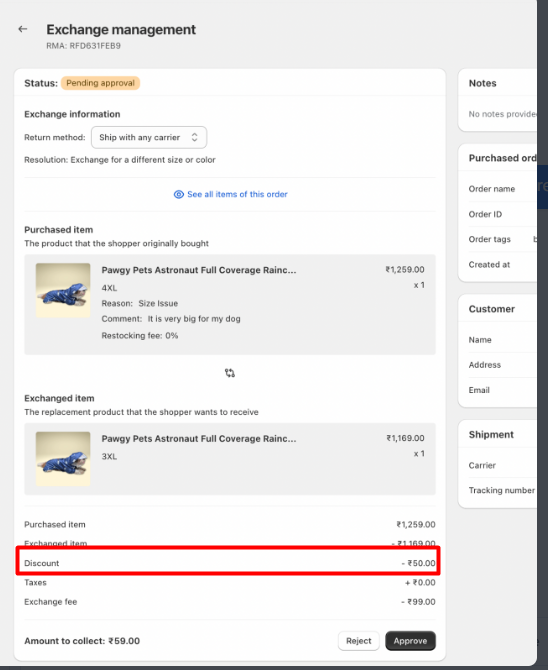Select the purchased item product title

pyautogui.click(x=199, y=270)
